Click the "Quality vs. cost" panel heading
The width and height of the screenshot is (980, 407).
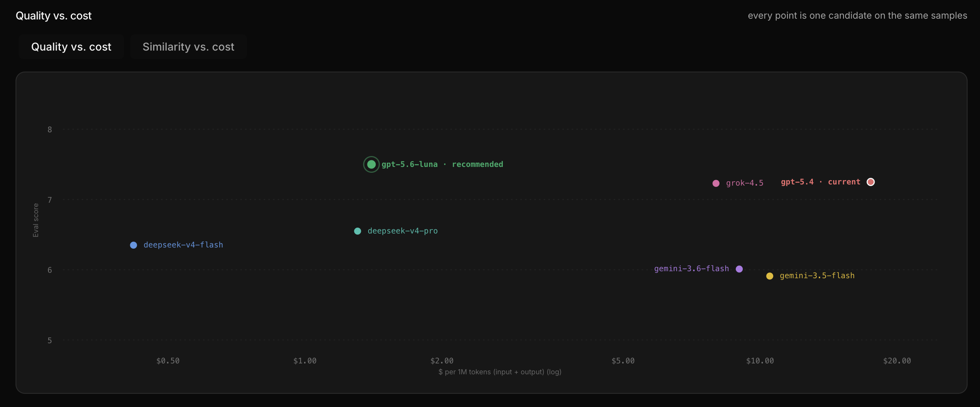[x=54, y=16]
